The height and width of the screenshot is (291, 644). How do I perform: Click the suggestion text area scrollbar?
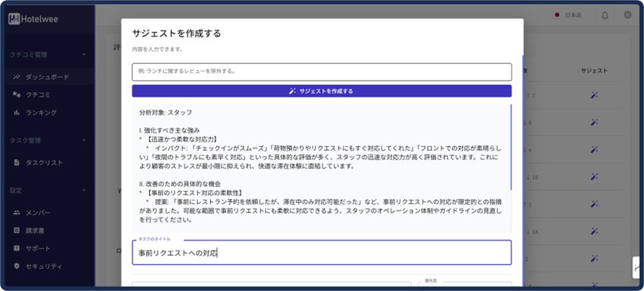(512, 147)
